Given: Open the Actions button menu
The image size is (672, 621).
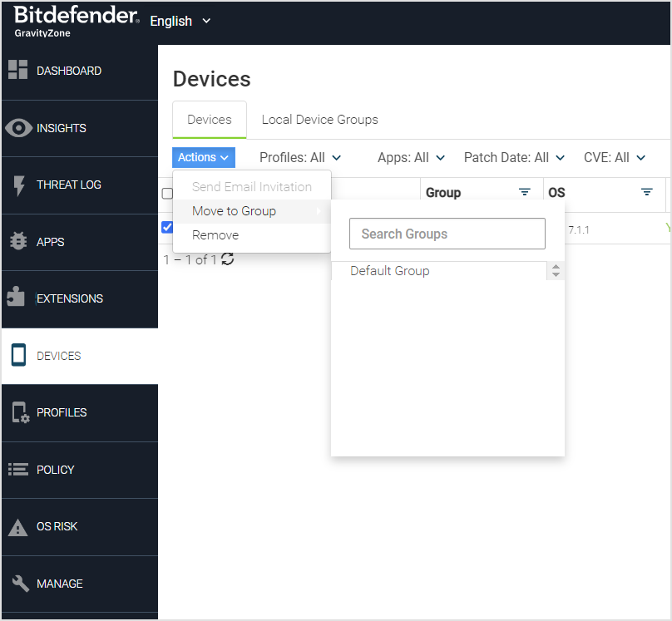Looking at the screenshot, I should point(203,157).
